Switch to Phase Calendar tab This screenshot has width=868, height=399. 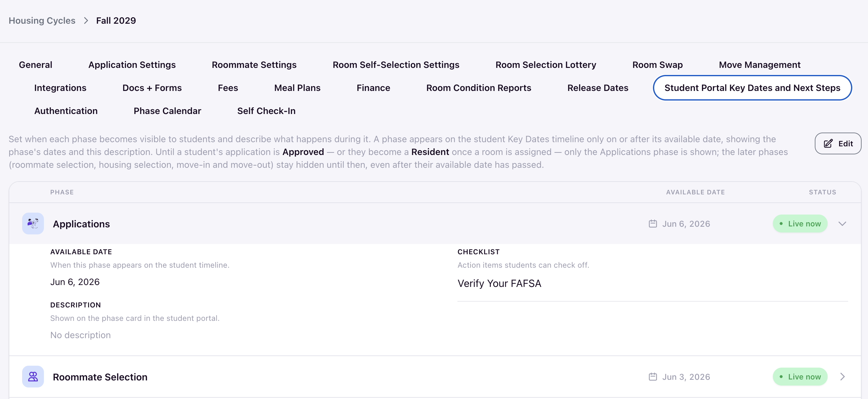(x=167, y=111)
